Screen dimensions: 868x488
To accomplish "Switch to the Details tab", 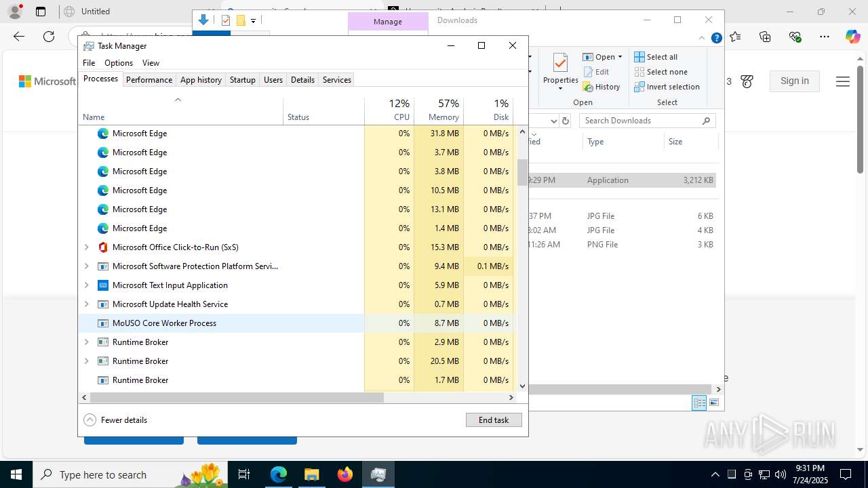I will [x=302, y=80].
